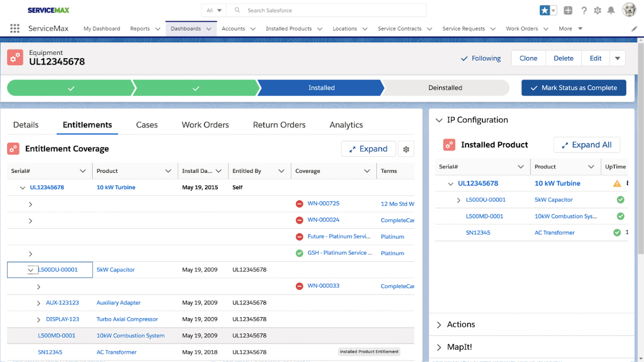Click the Equipment record icon
This screenshot has width=644, height=362.
click(x=15, y=58)
